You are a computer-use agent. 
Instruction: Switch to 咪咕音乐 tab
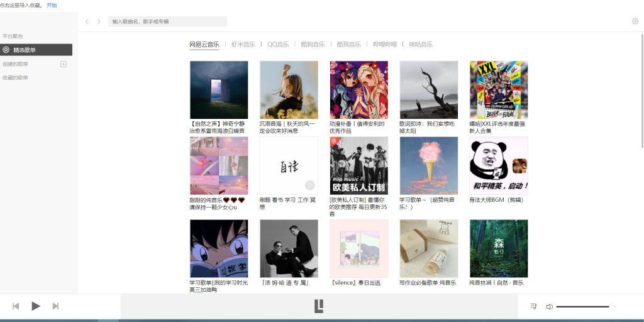[x=421, y=45]
